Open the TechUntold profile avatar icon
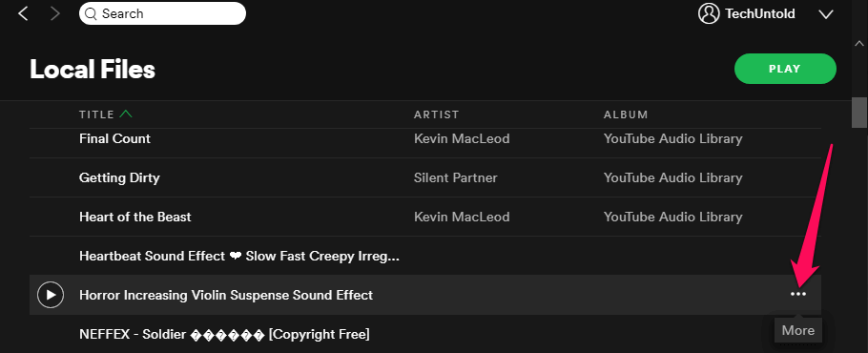Image resolution: width=868 pixels, height=353 pixels. [709, 13]
